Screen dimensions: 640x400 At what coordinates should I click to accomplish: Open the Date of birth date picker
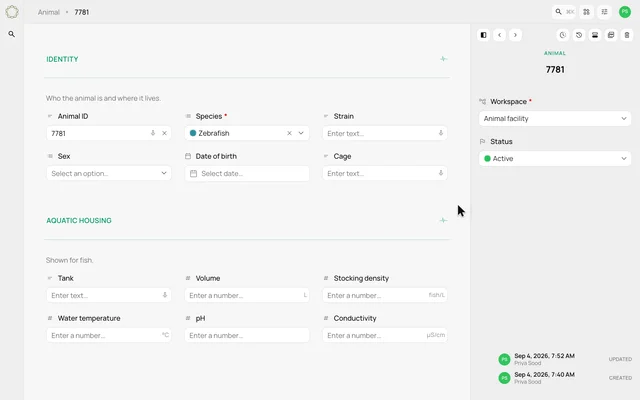(247, 173)
